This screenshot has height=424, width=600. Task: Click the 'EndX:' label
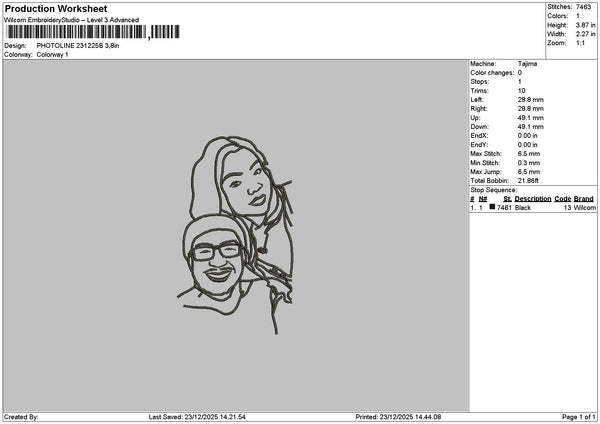tap(479, 136)
